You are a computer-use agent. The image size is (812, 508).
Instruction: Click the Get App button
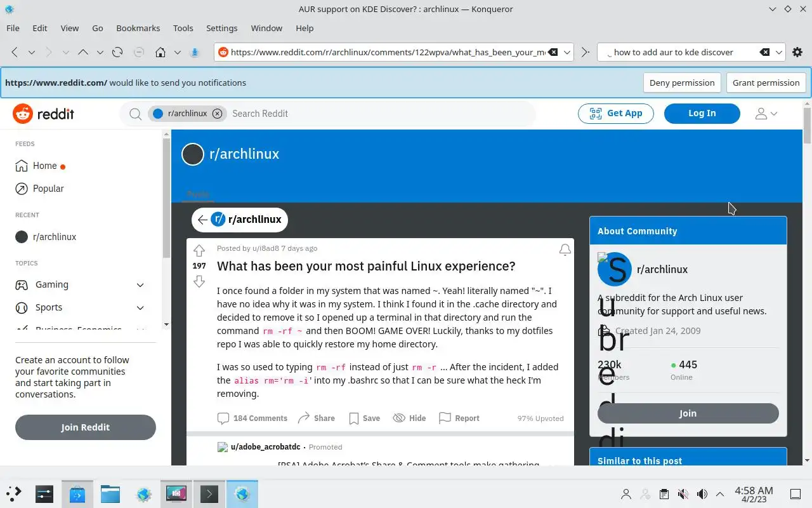coord(616,113)
